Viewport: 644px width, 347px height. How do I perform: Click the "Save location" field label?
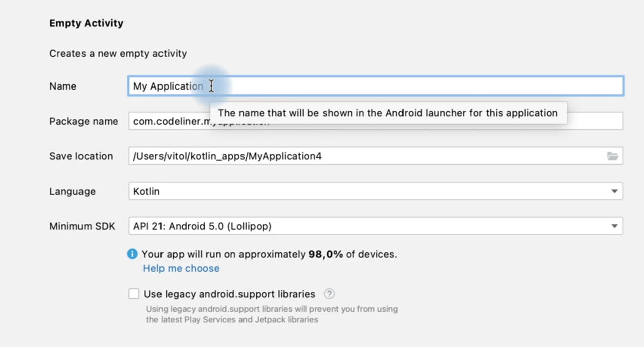81,156
